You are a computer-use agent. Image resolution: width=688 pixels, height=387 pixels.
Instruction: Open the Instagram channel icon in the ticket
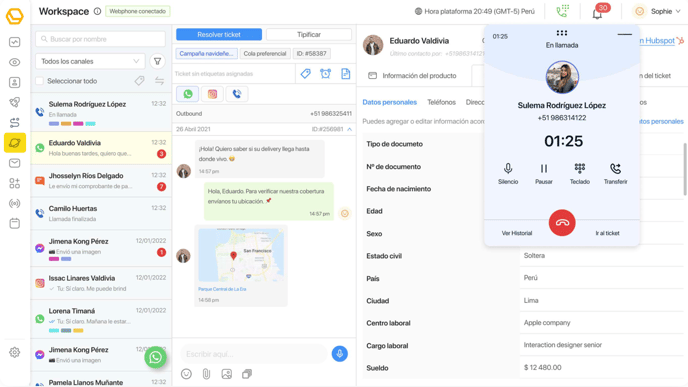point(212,94)
